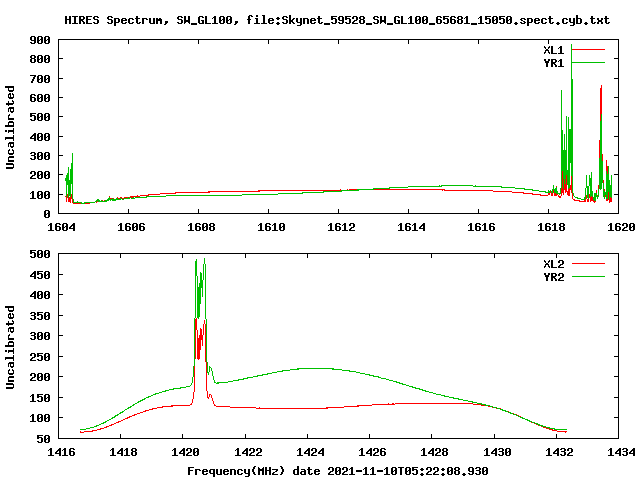Click the 1610 frequency tick label
Viewport: 640px width, 480px height.
point(271,227)
